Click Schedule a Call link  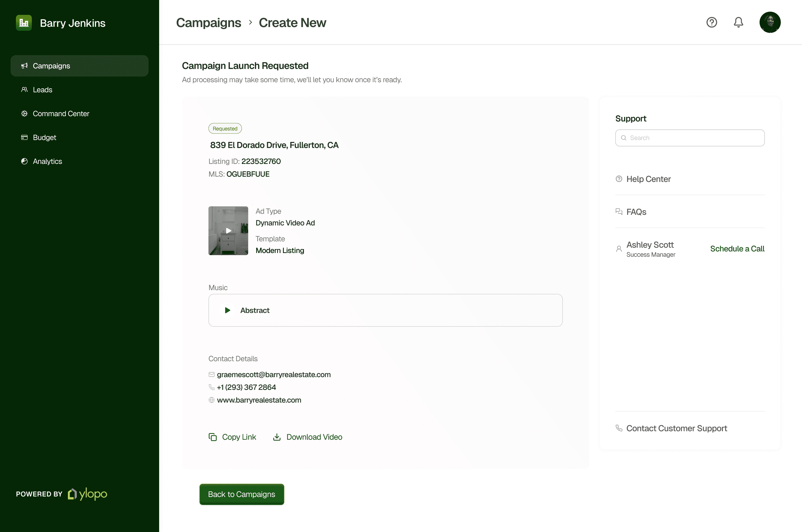[x=737, y=249]
